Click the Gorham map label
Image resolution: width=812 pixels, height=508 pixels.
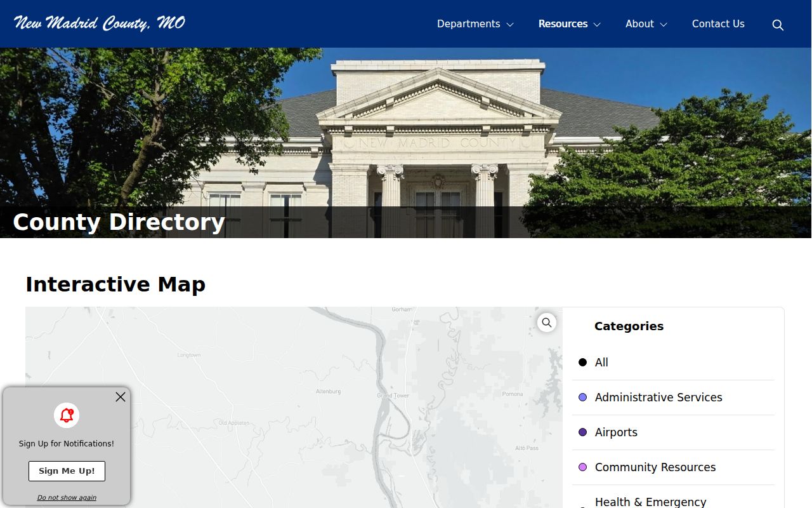402,310
